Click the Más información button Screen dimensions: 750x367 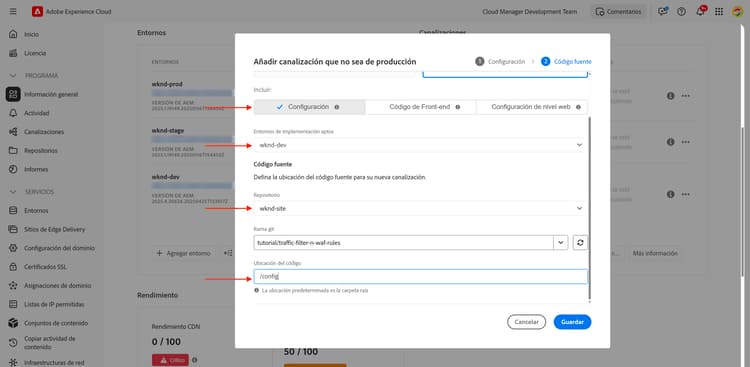(x=655, y=253)
